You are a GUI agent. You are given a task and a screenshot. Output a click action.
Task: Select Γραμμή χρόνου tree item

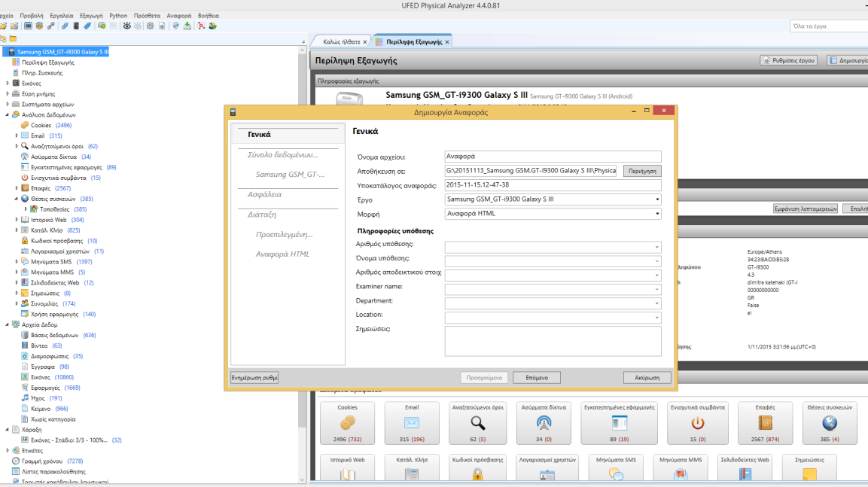click(44, 461)
